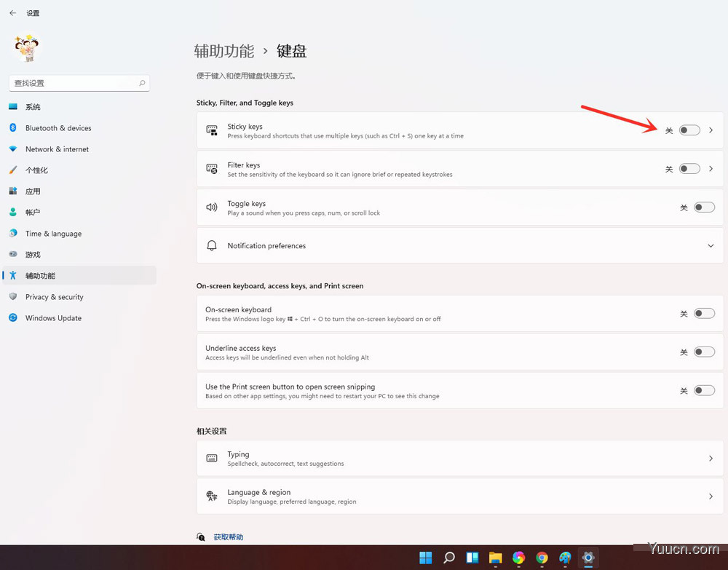
Task: Click the 游戏 gamepad icon
Action: point(13,254)
